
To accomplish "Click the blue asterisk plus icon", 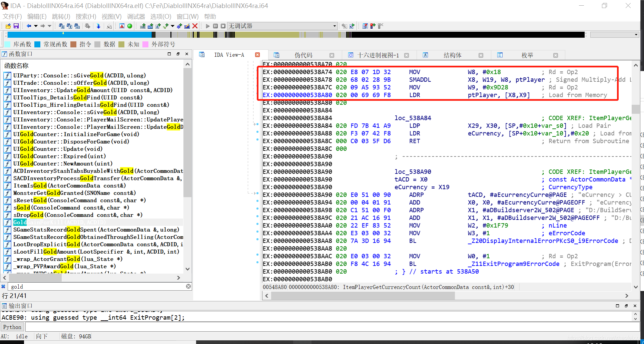I will point(179,26).
